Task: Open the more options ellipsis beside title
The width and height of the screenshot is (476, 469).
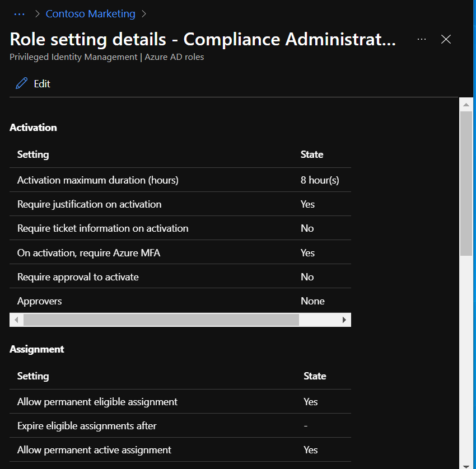Action: pos(422,39)
